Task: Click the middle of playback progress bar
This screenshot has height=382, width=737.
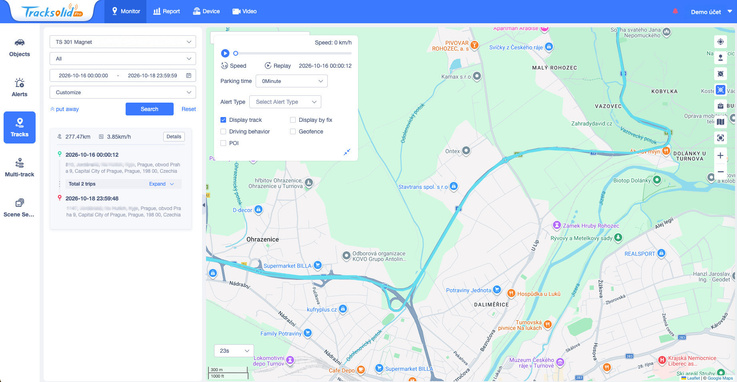Action: tap(293, 54)
